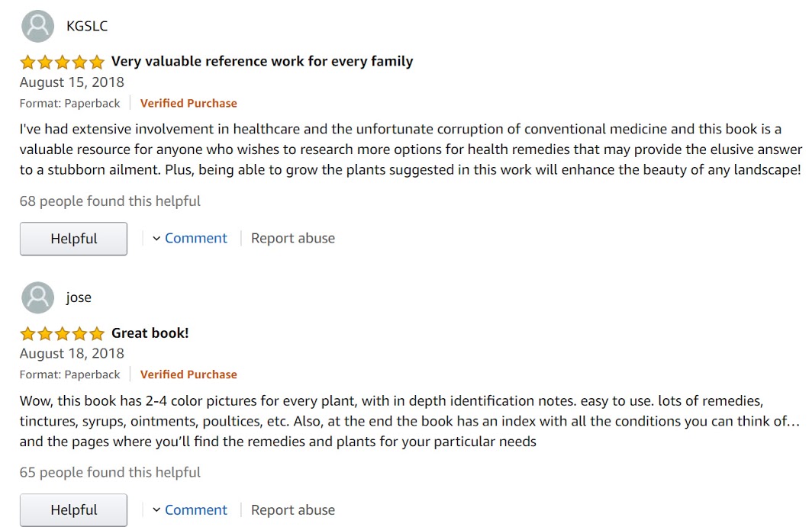Click five-star rating on KGSLC's review

click(x=62, y=63)
